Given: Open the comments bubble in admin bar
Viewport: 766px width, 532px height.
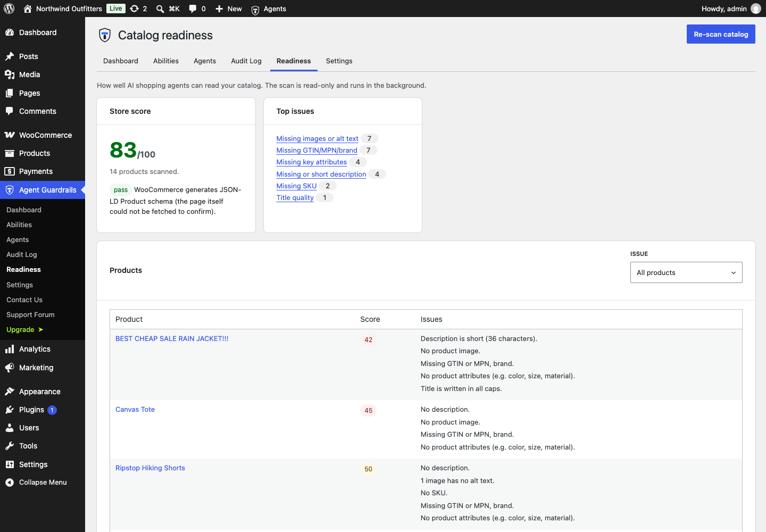Looking at the screenshot, I should tap(193, 9).
